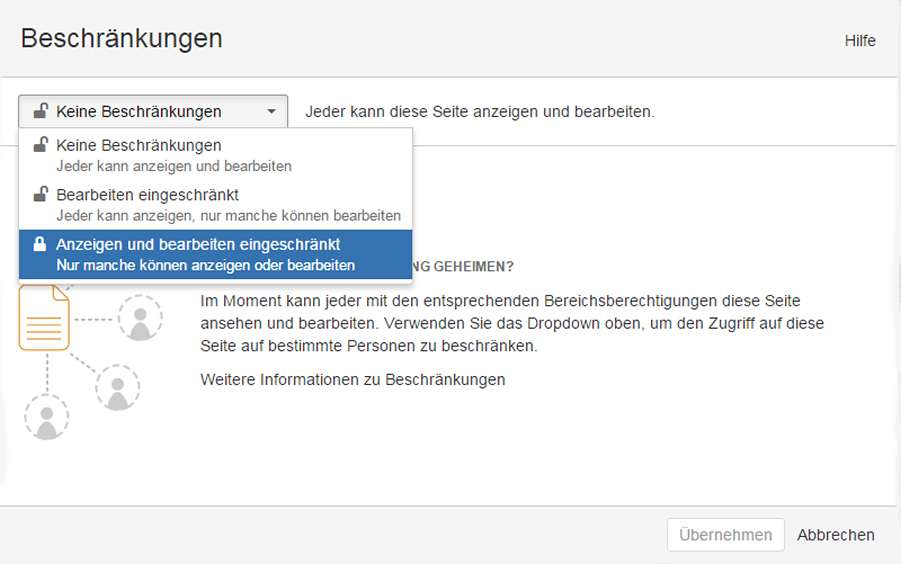Click the padlock icon beside 'Bearbeiten eingeschränkt'

(x=40, y=195)
